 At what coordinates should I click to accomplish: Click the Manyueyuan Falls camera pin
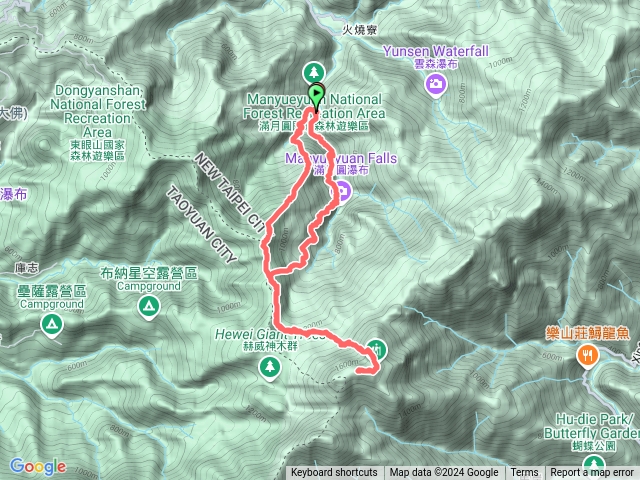tap(343, 191)
